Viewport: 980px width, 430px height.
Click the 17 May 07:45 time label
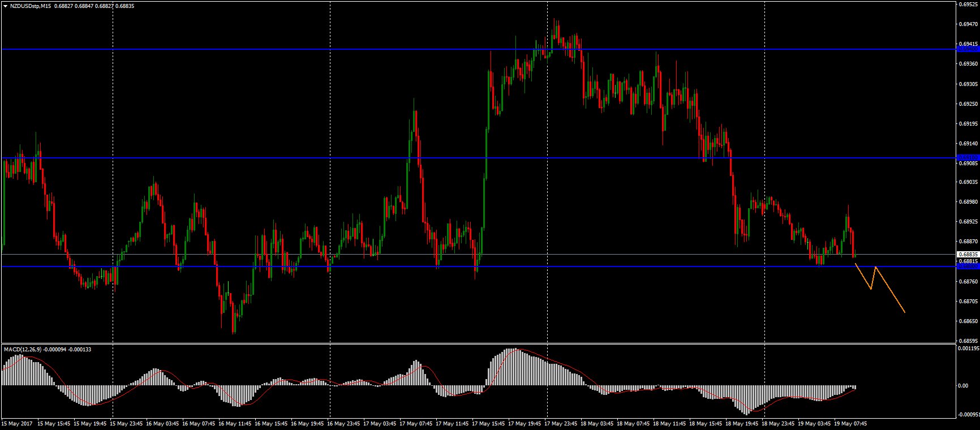click(x=417, y=423)
